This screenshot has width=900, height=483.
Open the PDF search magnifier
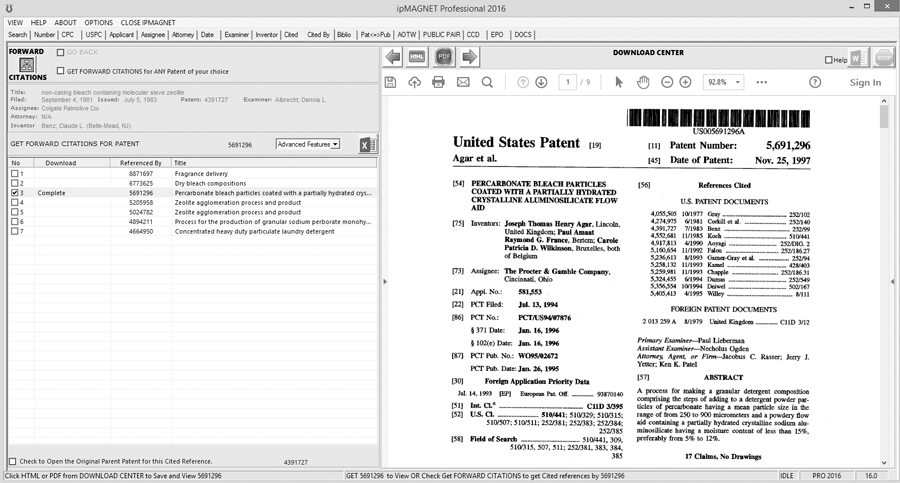(487, 82)
